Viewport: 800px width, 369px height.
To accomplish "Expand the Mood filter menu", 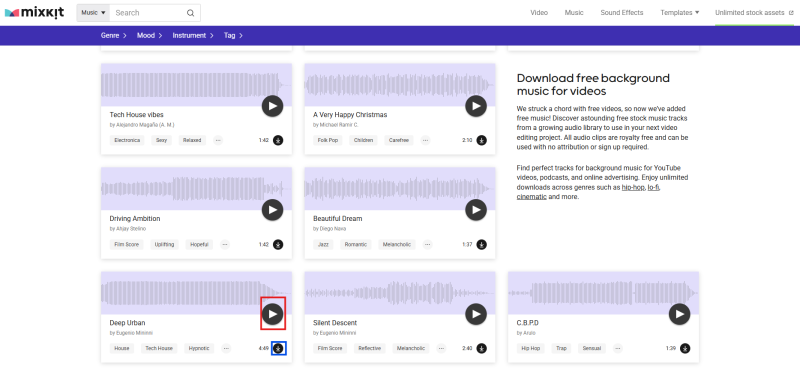I will [x=149, y=36].
